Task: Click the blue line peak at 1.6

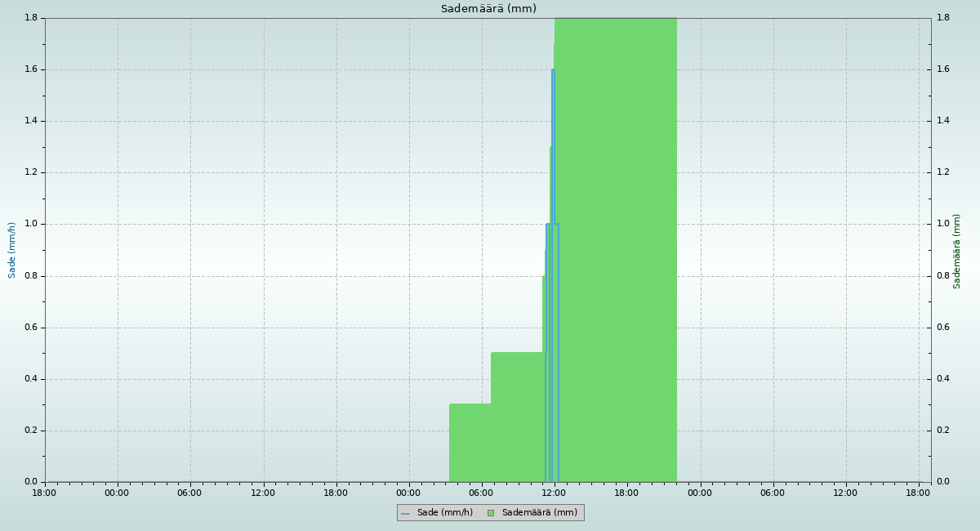Action: click(553, 70)
